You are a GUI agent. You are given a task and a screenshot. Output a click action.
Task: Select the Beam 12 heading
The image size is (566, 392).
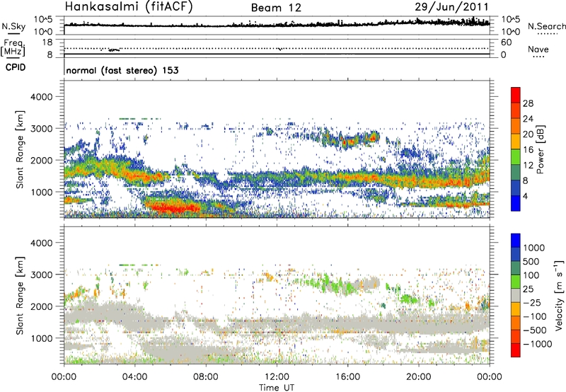point(276,8)
